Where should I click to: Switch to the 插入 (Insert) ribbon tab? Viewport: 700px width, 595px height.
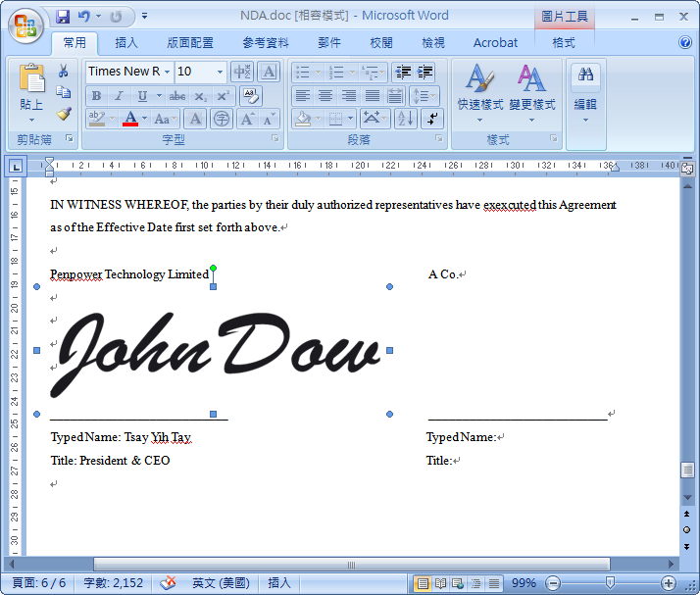pyautogui.click(x=126, y=42)
